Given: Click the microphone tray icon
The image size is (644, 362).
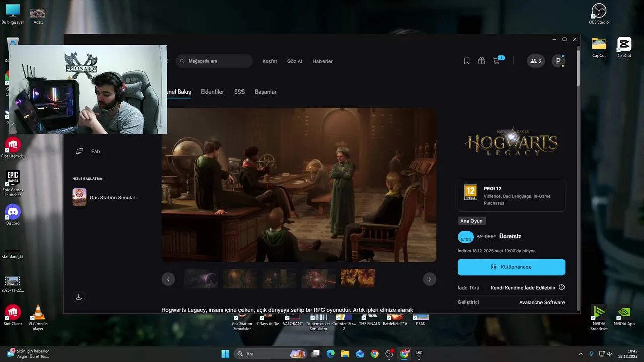Looking at the screenshot, I should click(x=591, y=354).
